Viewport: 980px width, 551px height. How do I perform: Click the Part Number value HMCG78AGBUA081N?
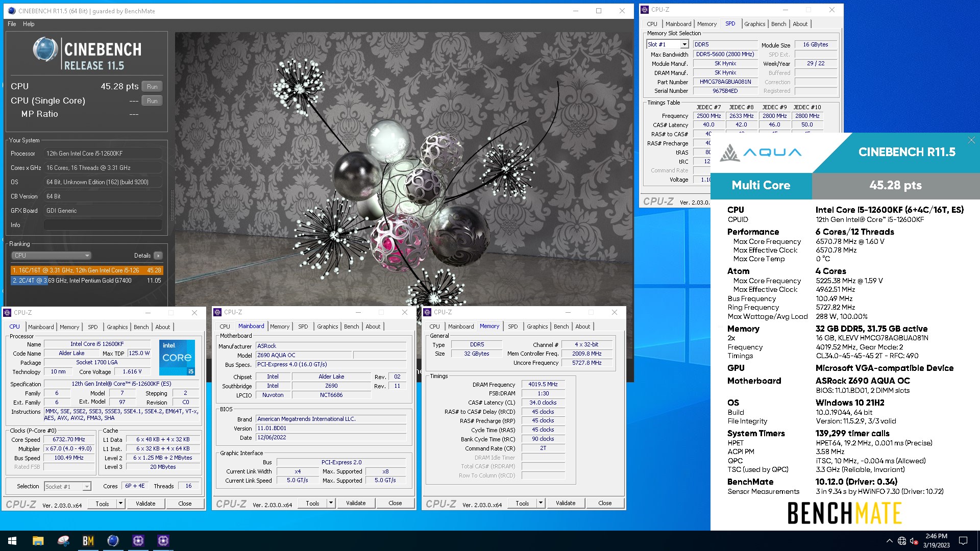[725, 82]
